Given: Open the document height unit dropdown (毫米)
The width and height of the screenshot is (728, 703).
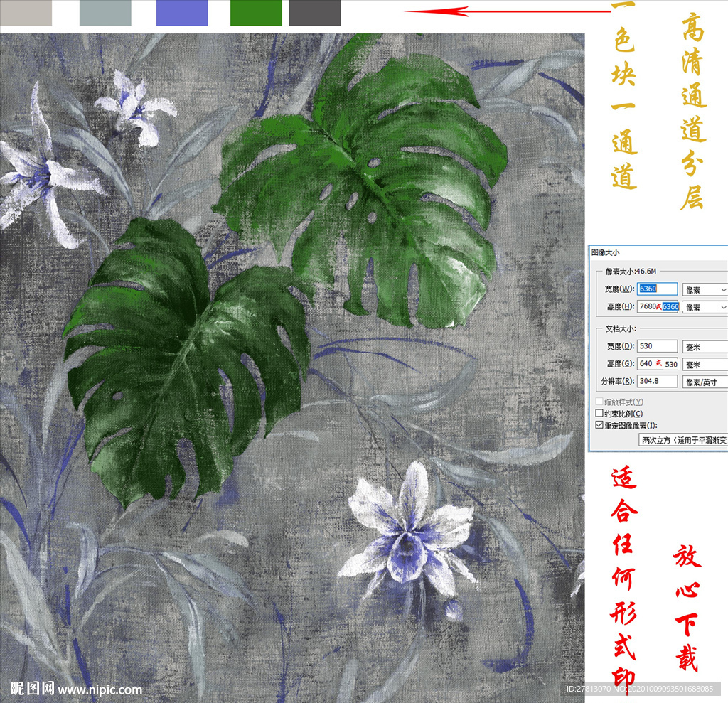Looking at the screenshot, I should pyautogui.click(x=705, y=365).
